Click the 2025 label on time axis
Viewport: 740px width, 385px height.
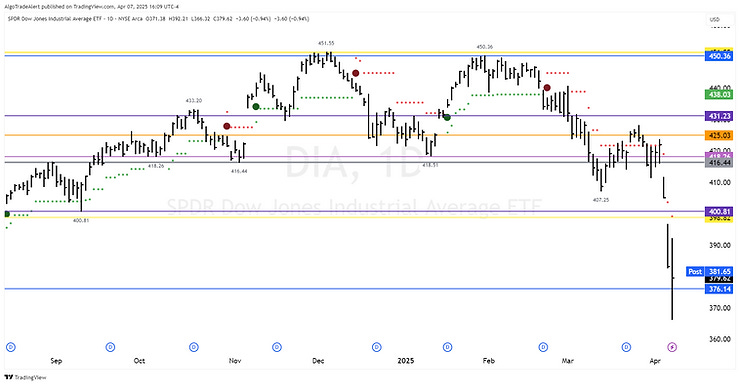click(x=406, y=361)
